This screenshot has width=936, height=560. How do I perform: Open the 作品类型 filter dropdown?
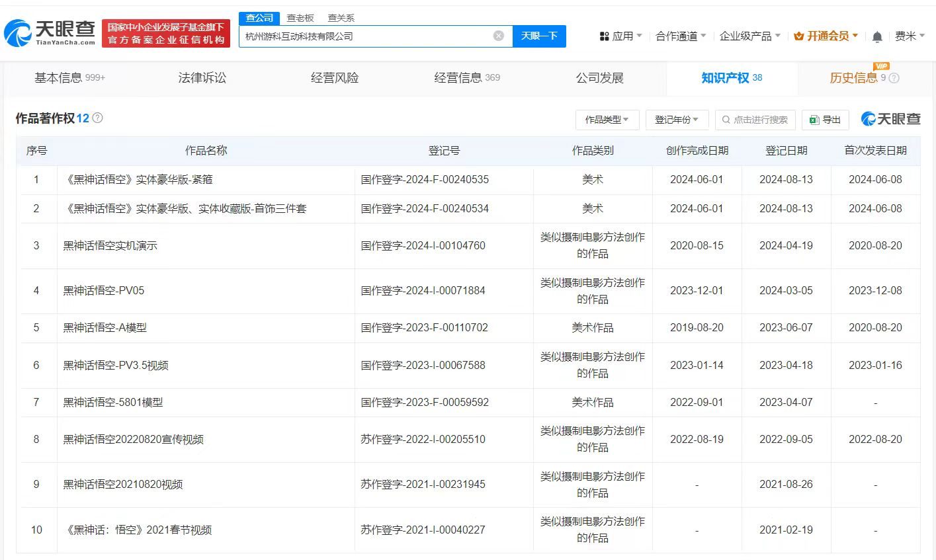click(x=607, y=120)
